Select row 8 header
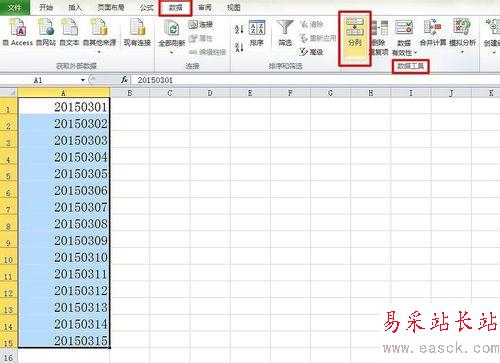This screenshot has width=500, height=363. 8,223
